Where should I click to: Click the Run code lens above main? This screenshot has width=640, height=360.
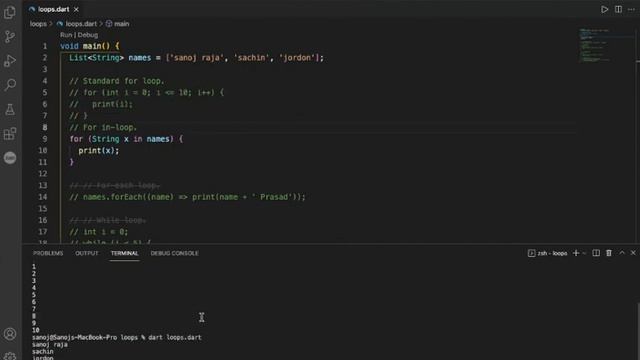66,35
